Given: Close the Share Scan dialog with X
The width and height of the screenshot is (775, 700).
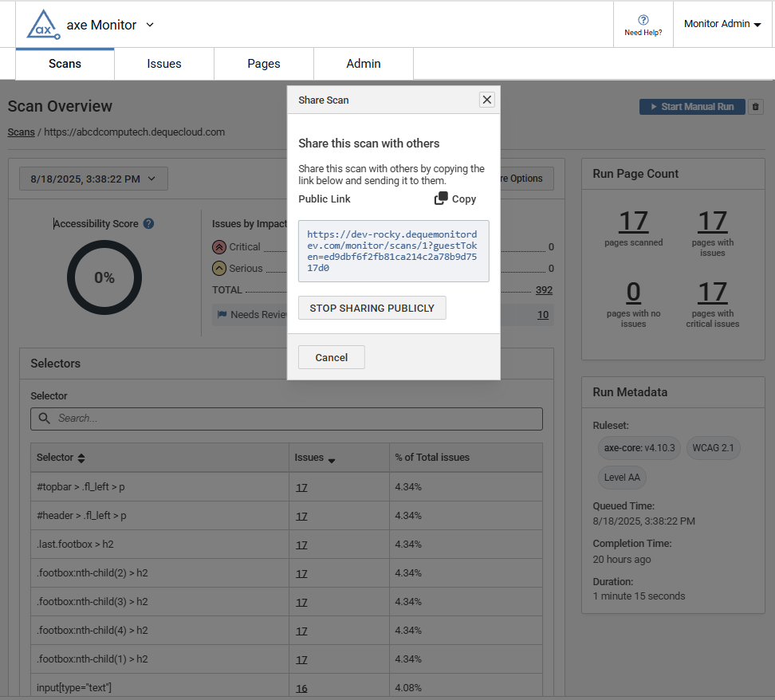Looking at the screenshot, I should click(487, 100).
